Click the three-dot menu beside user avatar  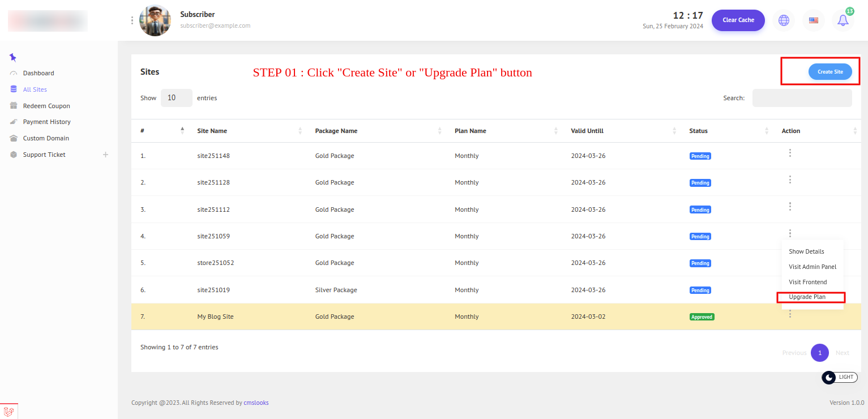(132, 20)
